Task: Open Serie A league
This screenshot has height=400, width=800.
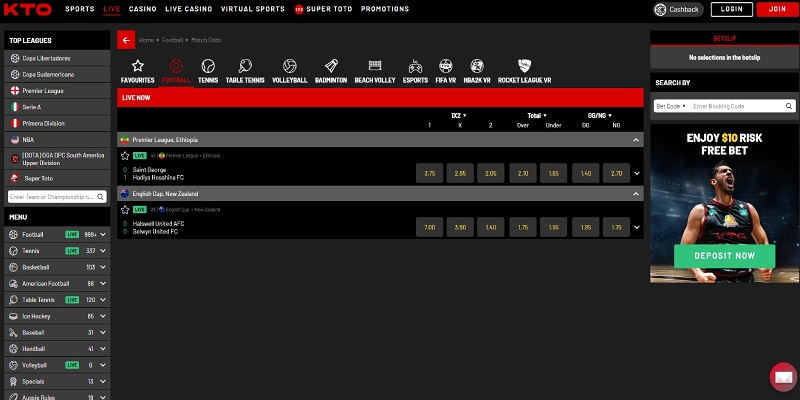Action: 57,107
